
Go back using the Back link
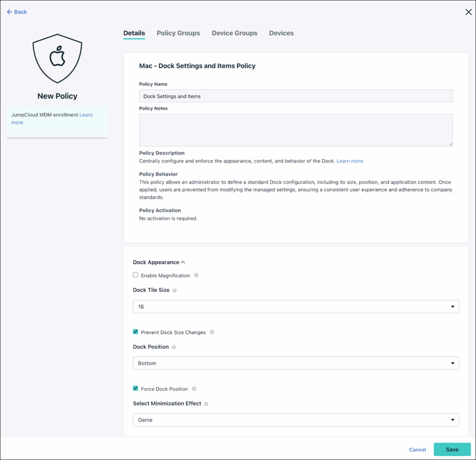(x=17, y=12)
